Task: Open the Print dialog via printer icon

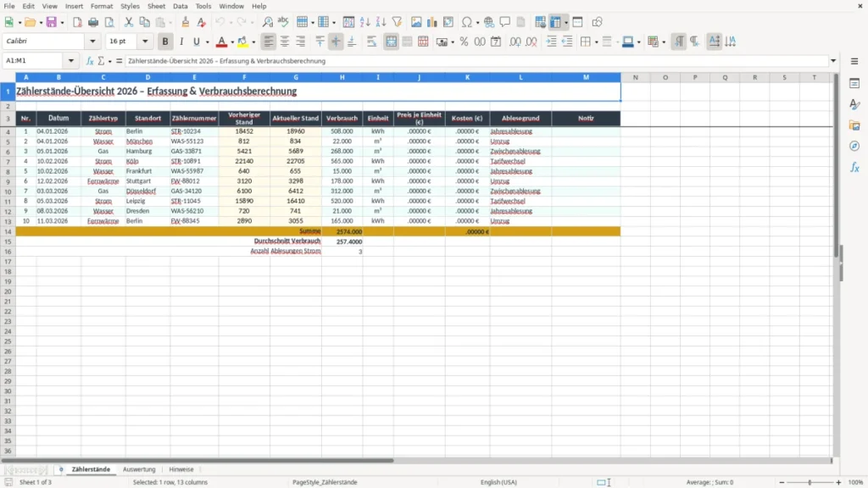Action: click(x=93, y=22)
